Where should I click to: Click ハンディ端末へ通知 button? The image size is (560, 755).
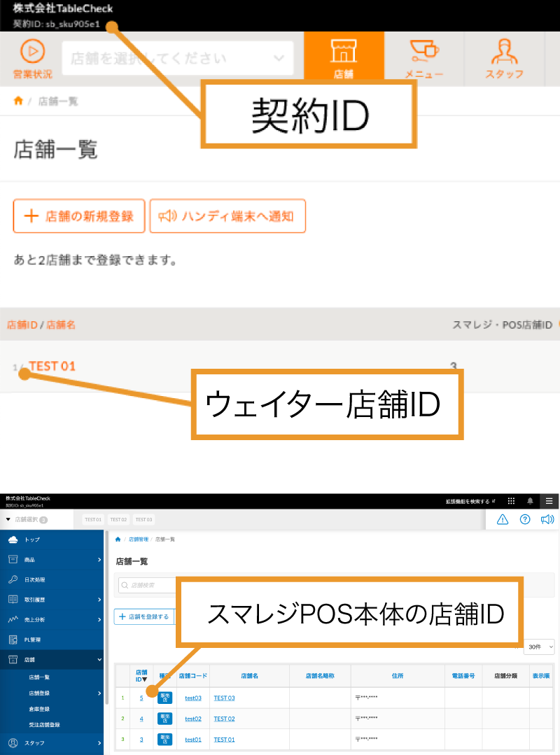pyautogui.click(x=227, y=216)
